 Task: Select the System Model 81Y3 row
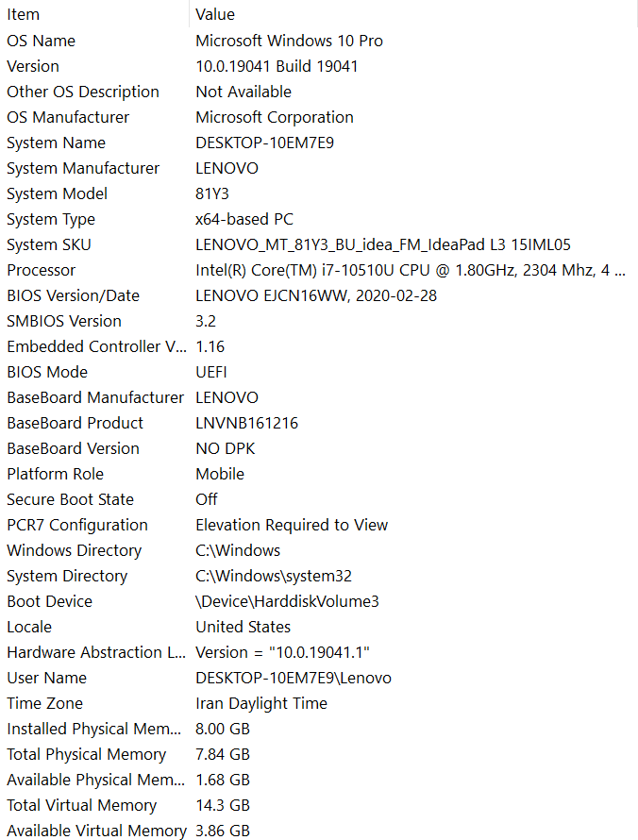point(319,193)
